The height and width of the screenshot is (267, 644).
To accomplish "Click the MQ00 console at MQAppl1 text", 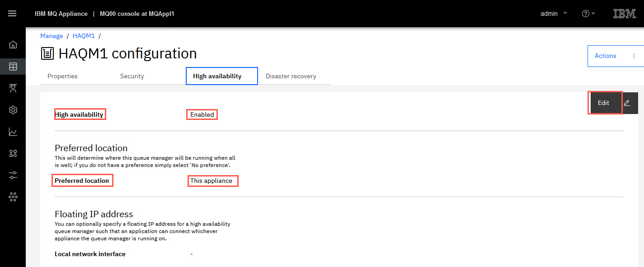I will [x=137, y=14].
